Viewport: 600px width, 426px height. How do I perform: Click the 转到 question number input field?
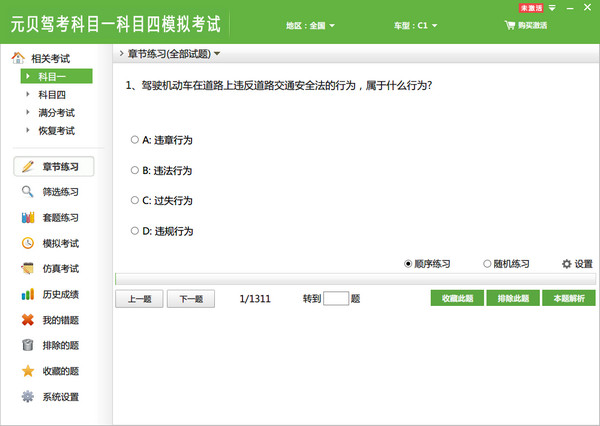tap(337, 298)
